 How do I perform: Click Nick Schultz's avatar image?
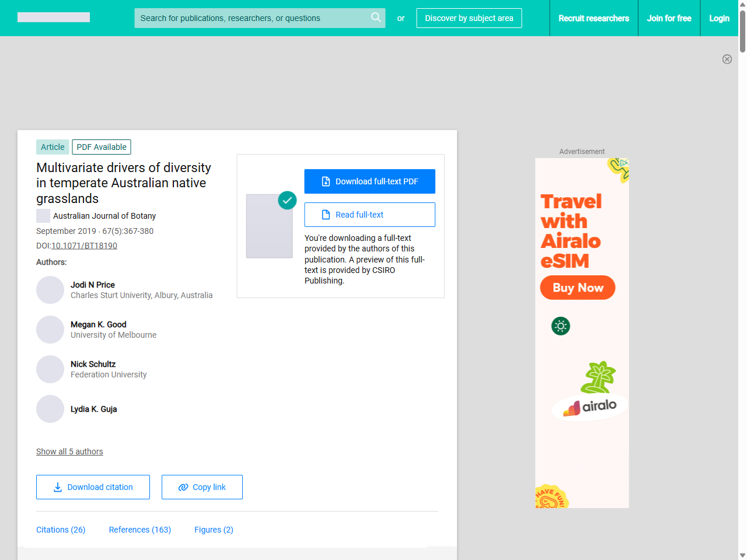tap(50, 369)
